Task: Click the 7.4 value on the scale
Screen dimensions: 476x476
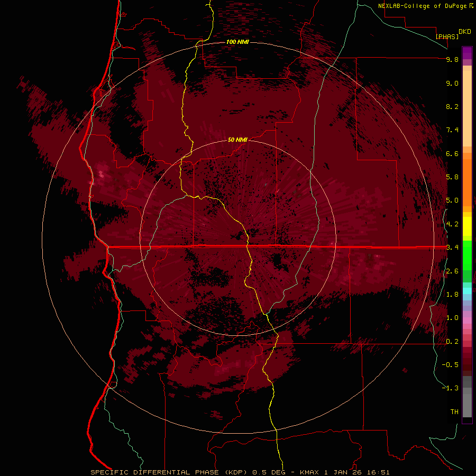Action: (x=452, y=130)
